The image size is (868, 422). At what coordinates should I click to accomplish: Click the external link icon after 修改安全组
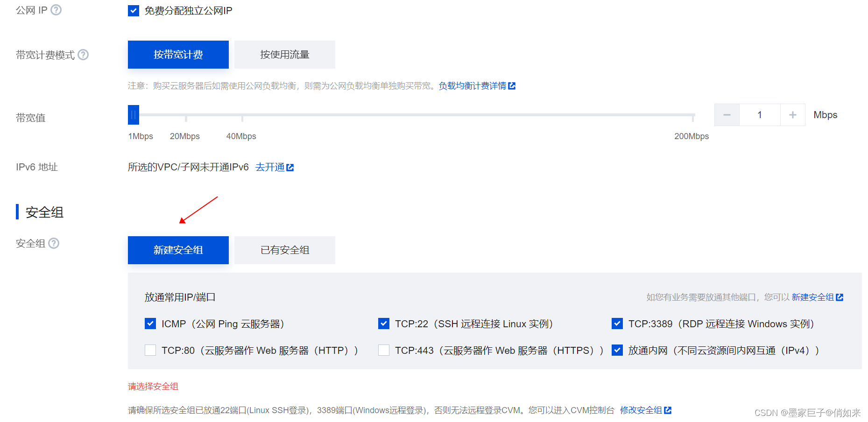(x=669, y=410)
